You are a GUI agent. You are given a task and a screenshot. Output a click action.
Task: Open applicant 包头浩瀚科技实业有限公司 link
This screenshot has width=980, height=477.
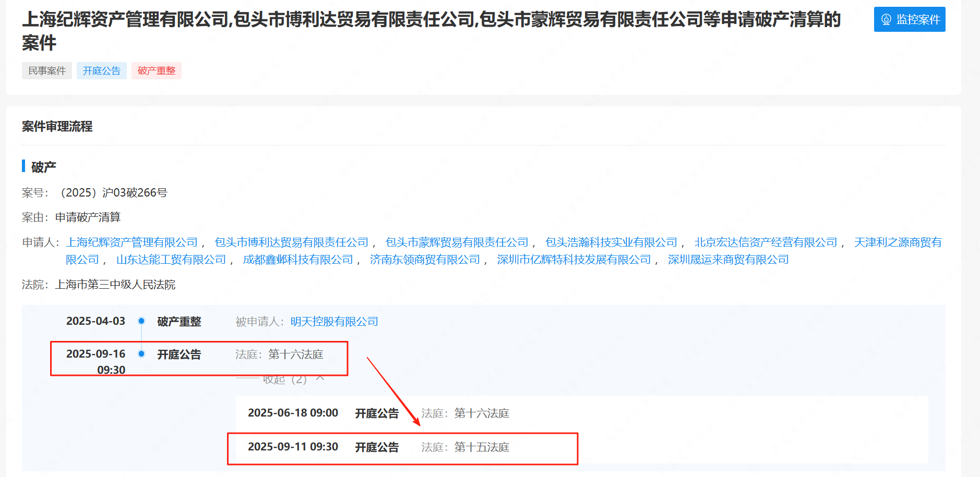click(611, 242)
